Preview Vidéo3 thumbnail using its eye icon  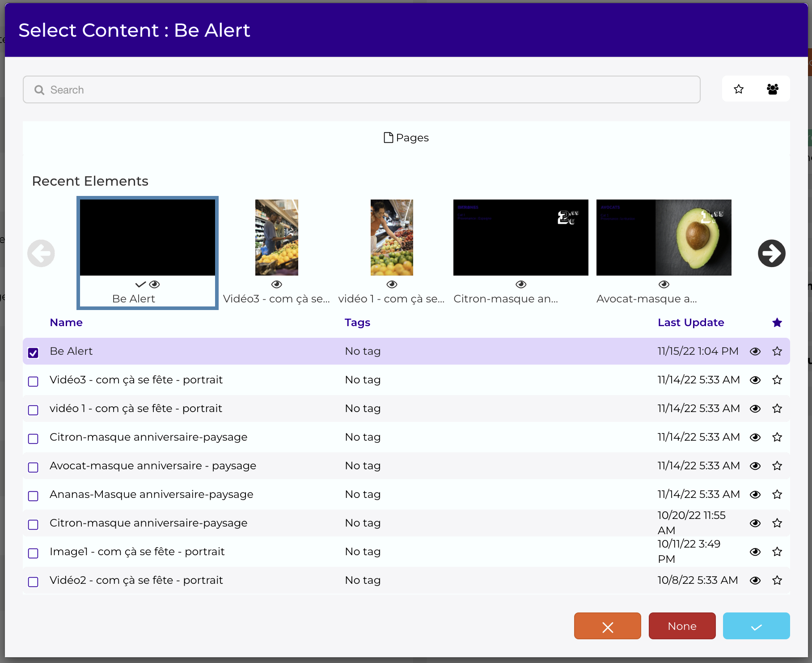pos(277,285)
